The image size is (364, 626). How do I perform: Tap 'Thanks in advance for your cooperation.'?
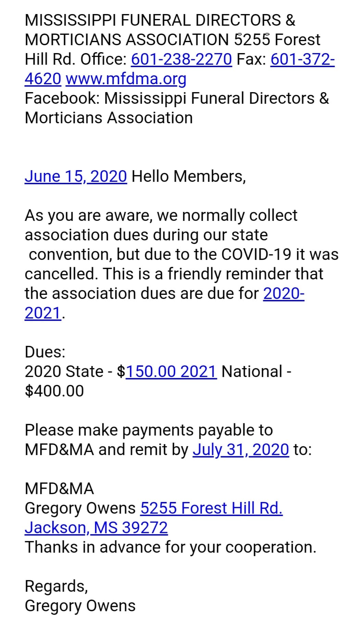(x=171, y=547)
